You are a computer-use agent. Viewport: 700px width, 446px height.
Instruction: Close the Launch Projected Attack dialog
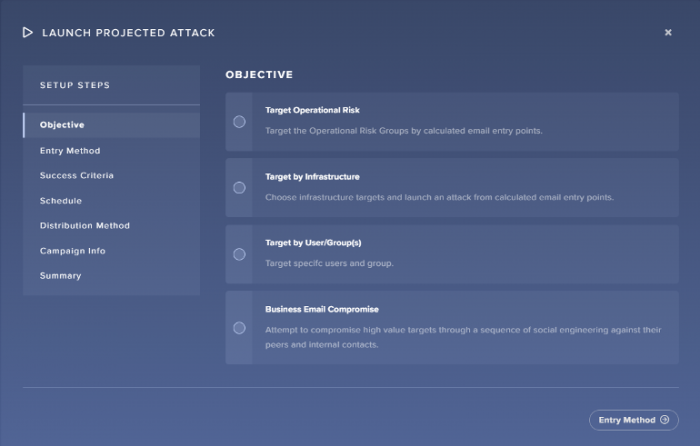[668, 33]
